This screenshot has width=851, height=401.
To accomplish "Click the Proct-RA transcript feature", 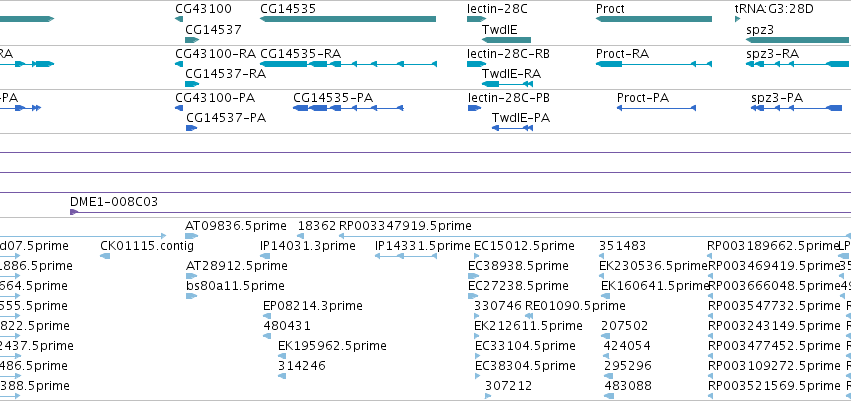I will pos(653,64).
